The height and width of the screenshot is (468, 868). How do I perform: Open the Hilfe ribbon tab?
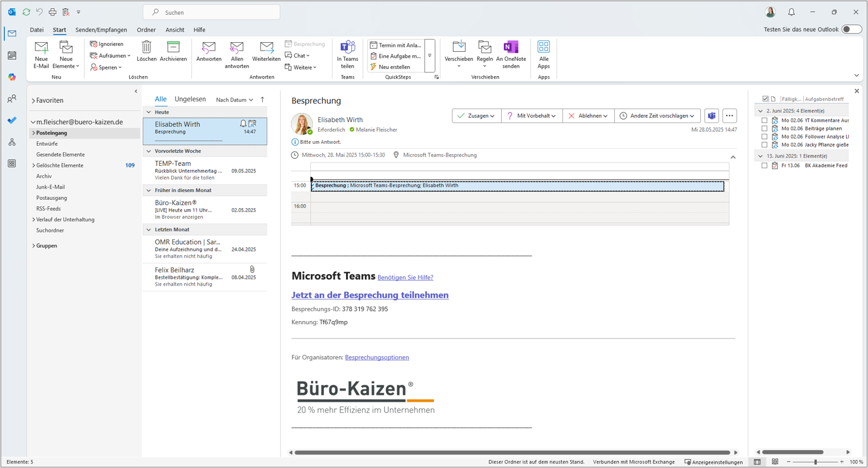(x=199, y=30)
